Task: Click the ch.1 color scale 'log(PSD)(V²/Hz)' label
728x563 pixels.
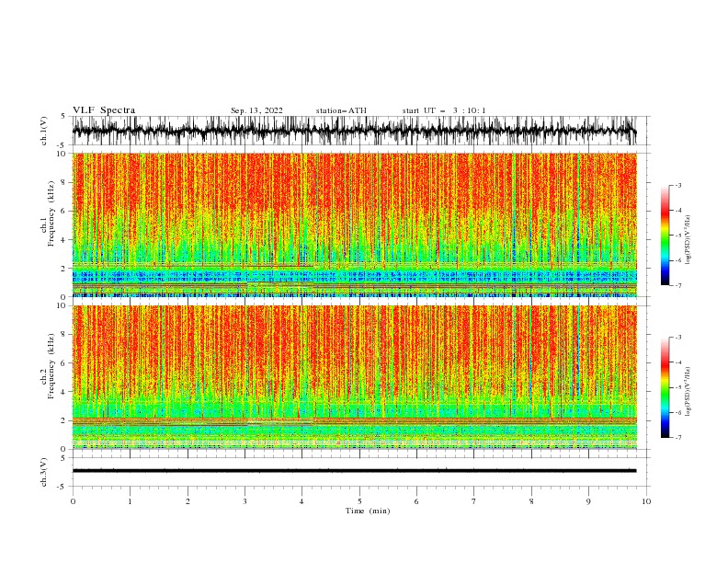Action: point(688,240)
